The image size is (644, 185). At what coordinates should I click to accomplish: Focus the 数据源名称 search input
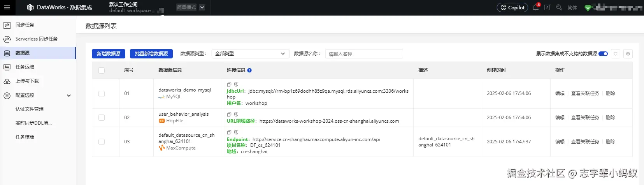tap(364, 54)
